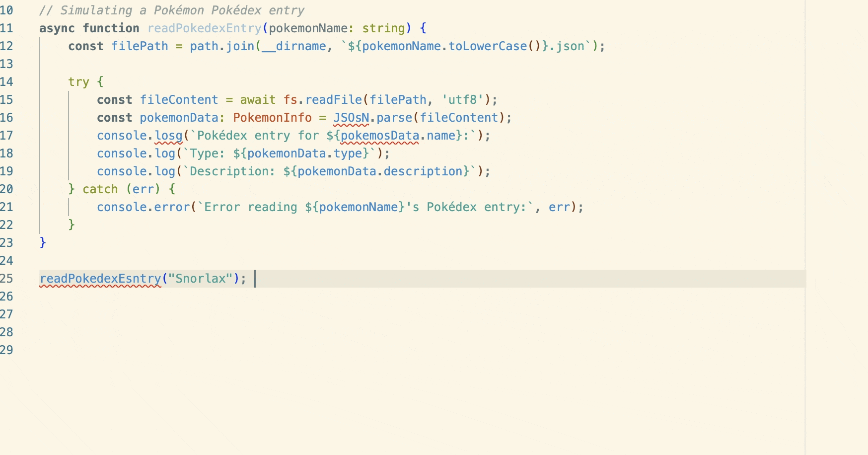Select line number 25 in the gutter
The height and width of the screenshot is (455, 868).
pos(7,279)
